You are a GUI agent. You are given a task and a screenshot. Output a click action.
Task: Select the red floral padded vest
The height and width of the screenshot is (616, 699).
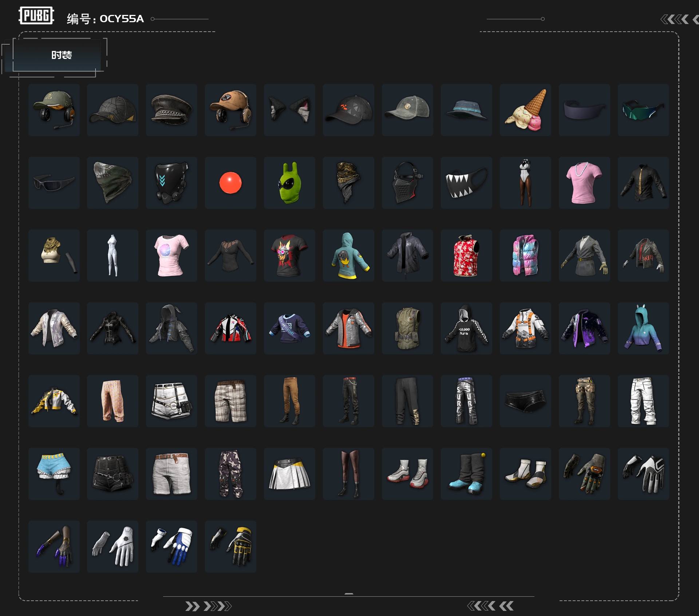click(466, 255)
